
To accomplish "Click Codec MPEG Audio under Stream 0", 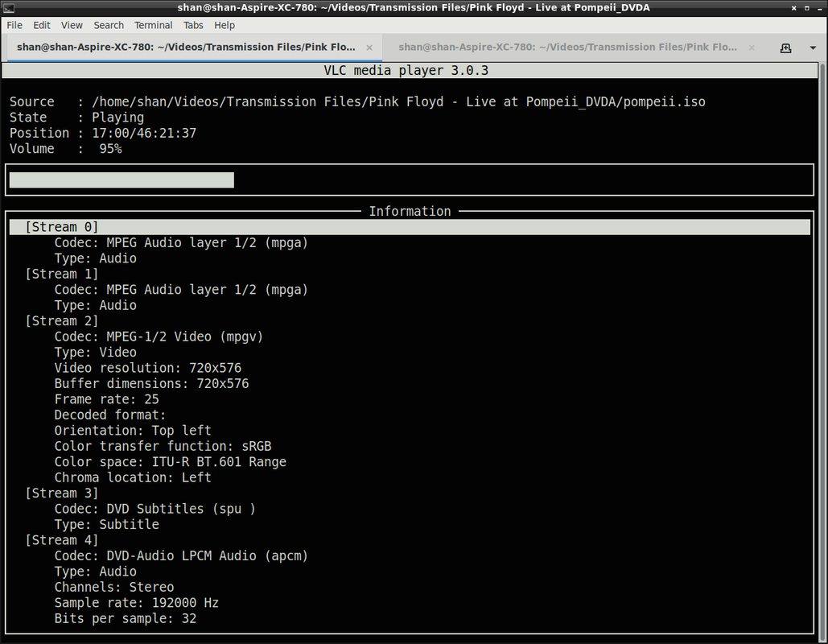I will tap(181, 243).
